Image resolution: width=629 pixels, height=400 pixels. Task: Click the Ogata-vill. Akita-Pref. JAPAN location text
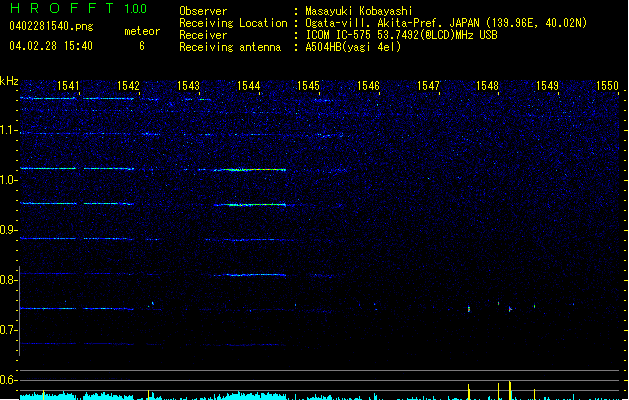click(x=446, y=23)
